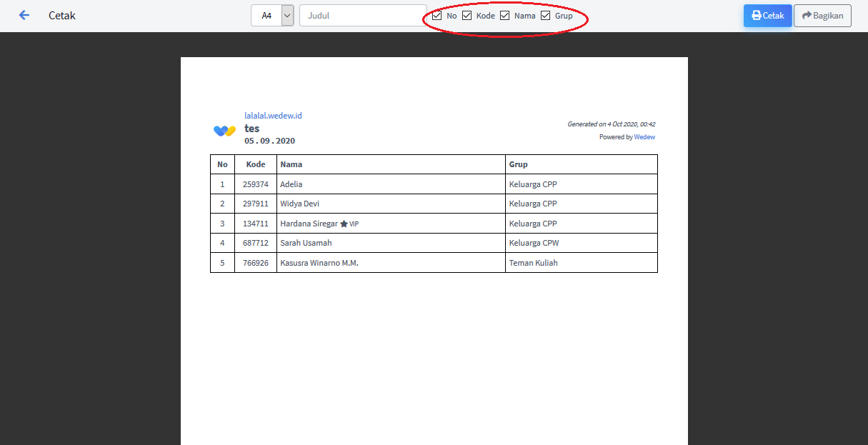
Task: Click the Kode column header
Action: pos(256,164)
